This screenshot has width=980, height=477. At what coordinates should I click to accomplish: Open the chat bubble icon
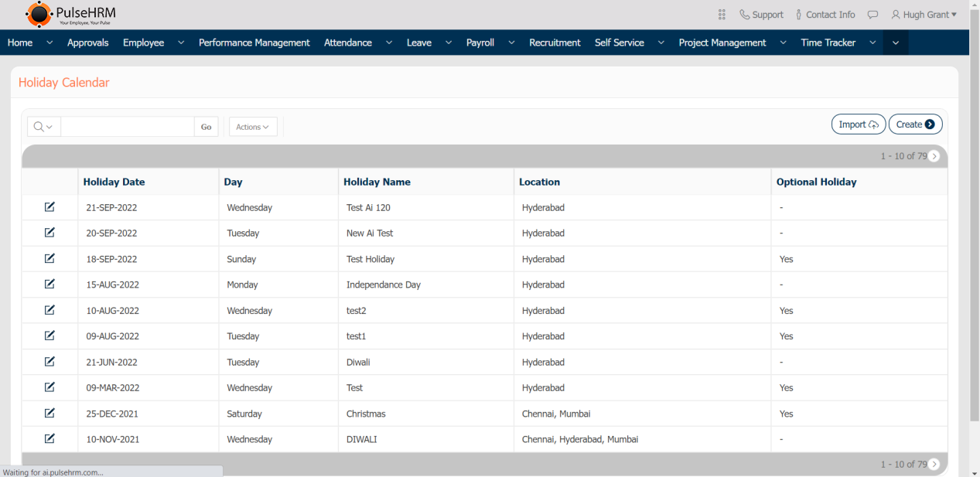872,15
